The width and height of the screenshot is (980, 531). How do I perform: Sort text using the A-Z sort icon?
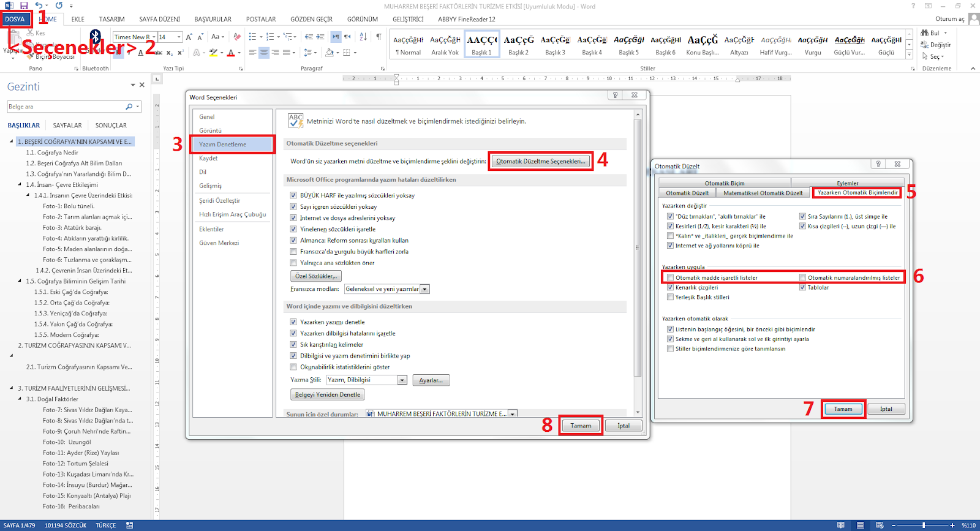coord(363,37)
